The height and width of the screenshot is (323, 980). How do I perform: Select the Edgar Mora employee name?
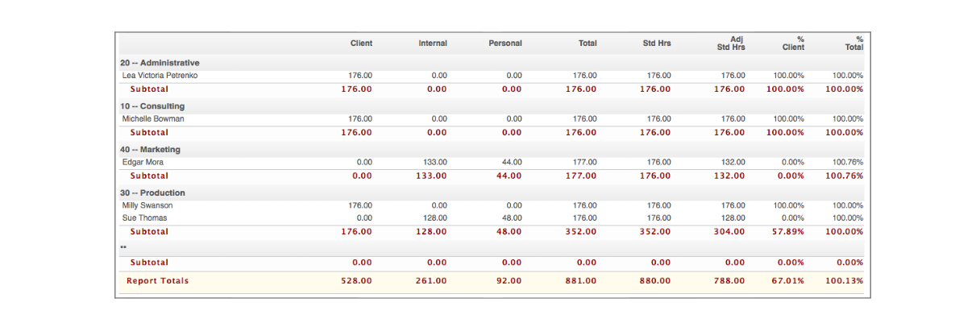tap(143, 163)
